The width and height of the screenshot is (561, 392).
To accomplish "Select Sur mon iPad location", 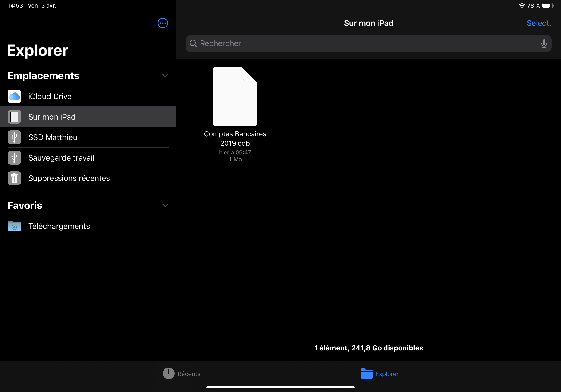I will (x=88, y=117).
